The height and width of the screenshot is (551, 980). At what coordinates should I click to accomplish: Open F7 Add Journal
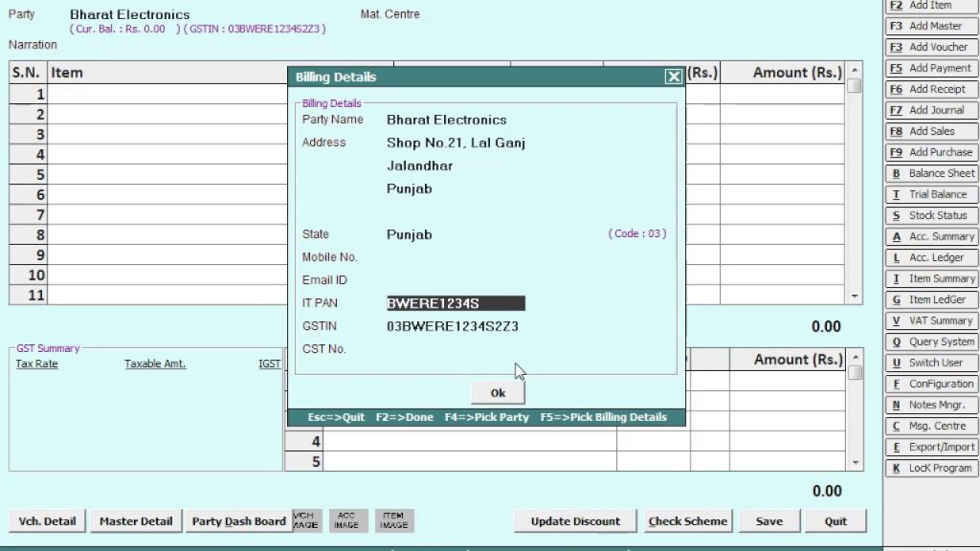coord(931,111)
